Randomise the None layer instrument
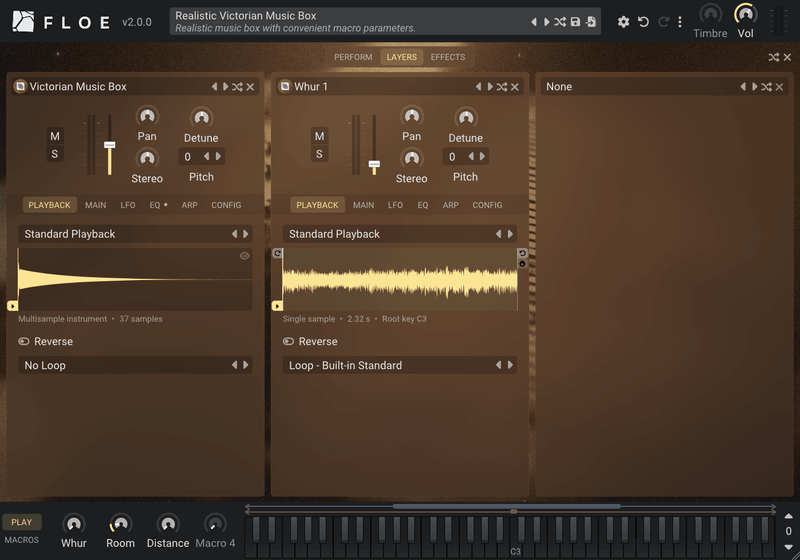800x560 pixels. pyautogui.click(x=766, y=87)
